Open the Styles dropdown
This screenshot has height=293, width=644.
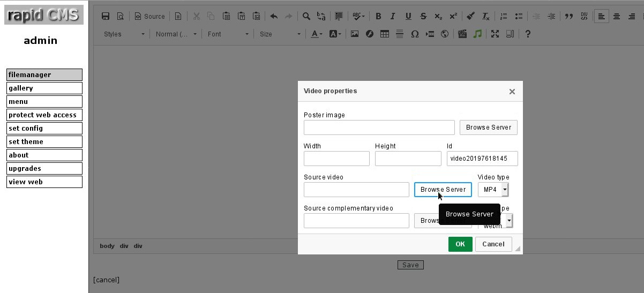pos(124,34)
